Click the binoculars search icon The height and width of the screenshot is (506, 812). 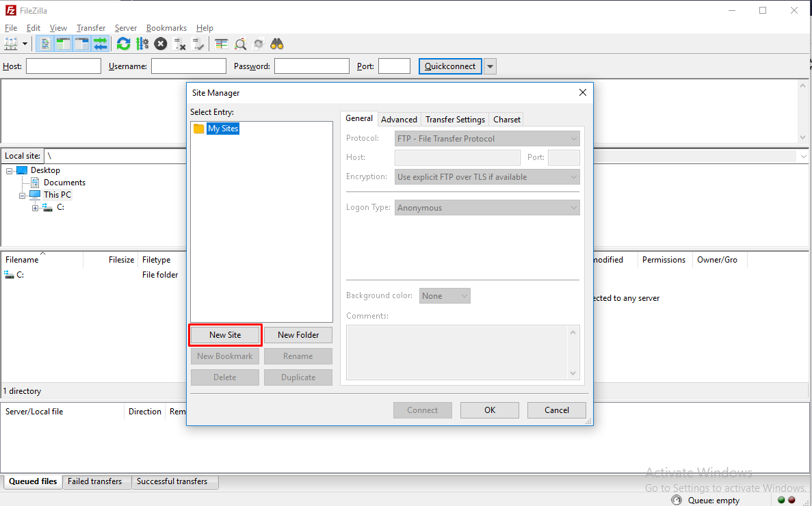coord(277,44)
